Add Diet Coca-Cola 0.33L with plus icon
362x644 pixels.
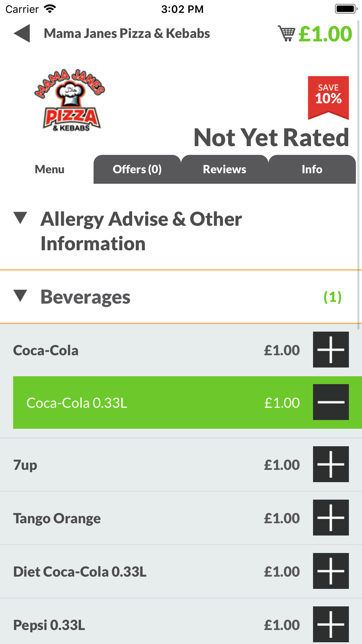[x=331, y=571]
